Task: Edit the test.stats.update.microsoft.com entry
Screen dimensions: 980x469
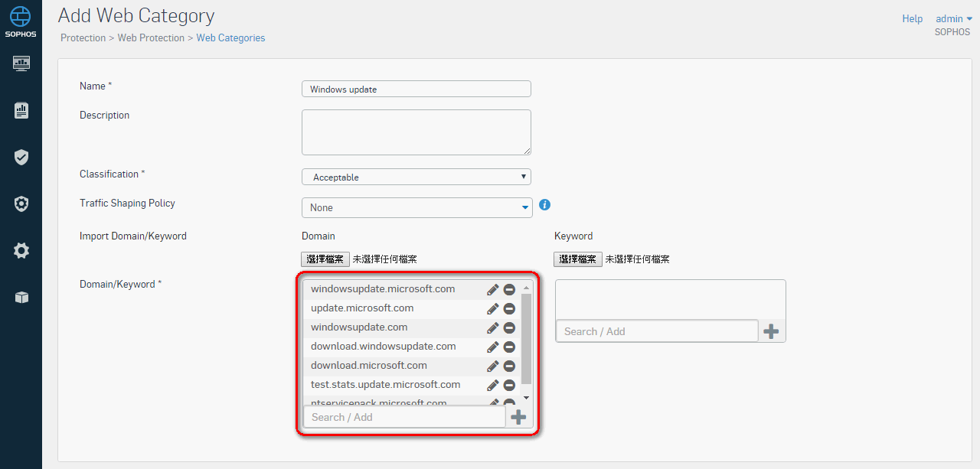Action: [x=493, y=385]
